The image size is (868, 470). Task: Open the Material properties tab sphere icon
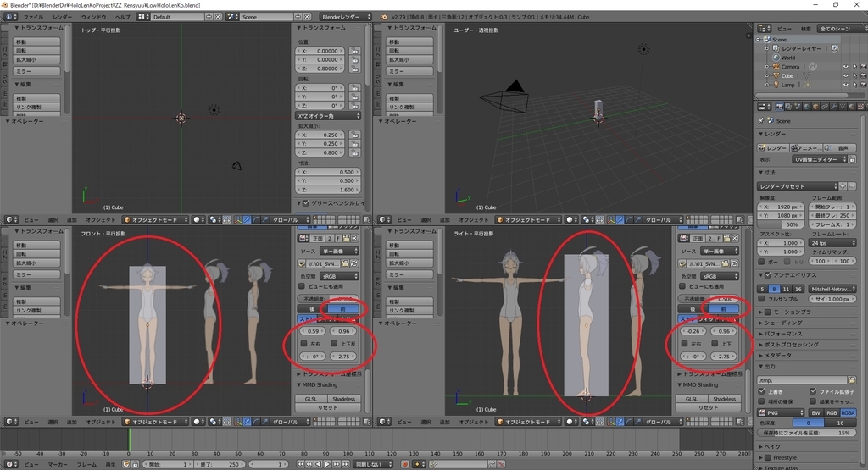point(851,107)
